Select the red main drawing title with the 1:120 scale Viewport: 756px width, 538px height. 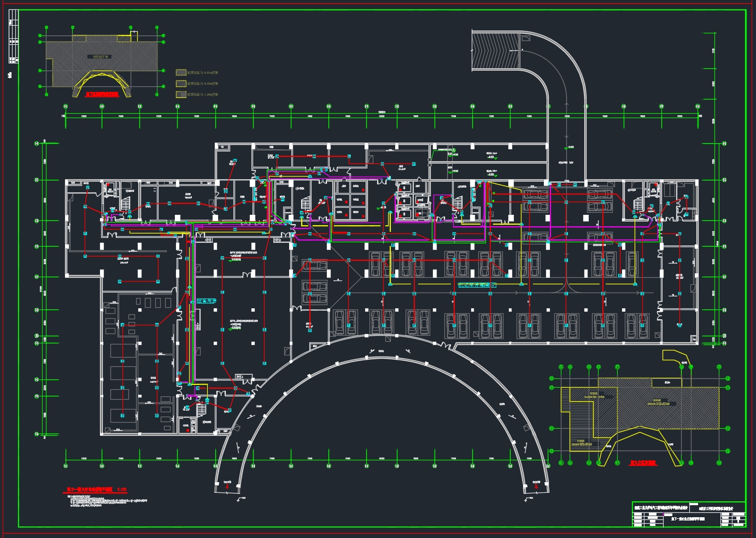[x=97, y=490]
